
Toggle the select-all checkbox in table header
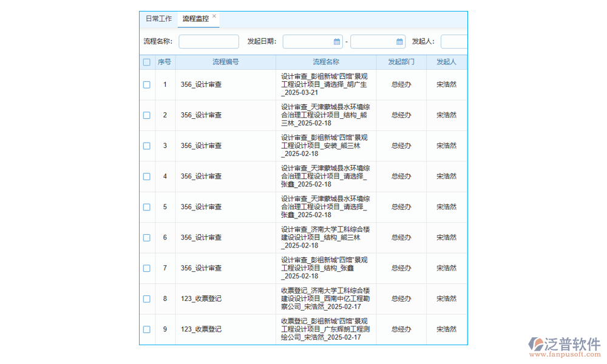click(x=146, y=62)
